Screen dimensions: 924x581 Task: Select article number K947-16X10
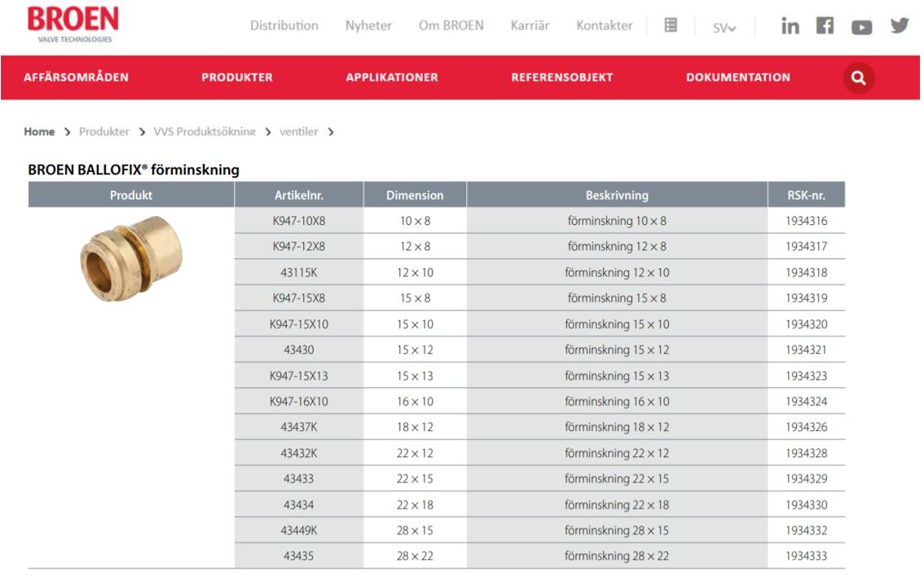pyautogui.click(x=299, y=401)
